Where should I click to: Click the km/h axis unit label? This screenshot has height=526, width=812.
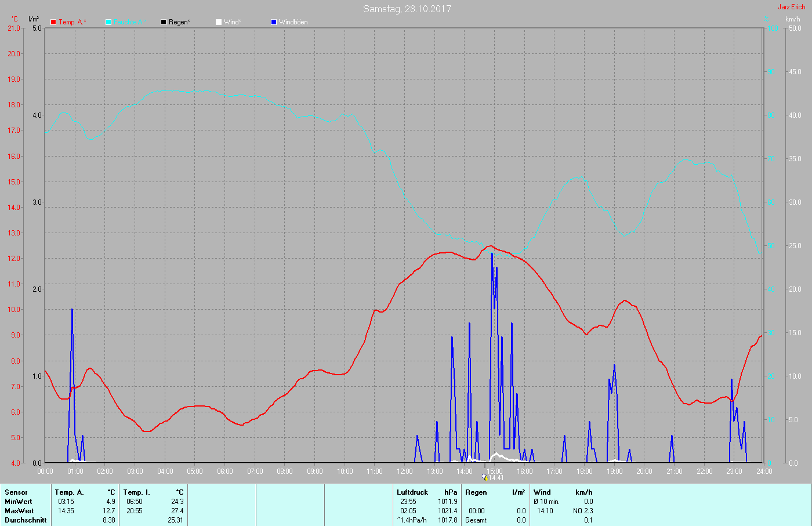point(793,19)
